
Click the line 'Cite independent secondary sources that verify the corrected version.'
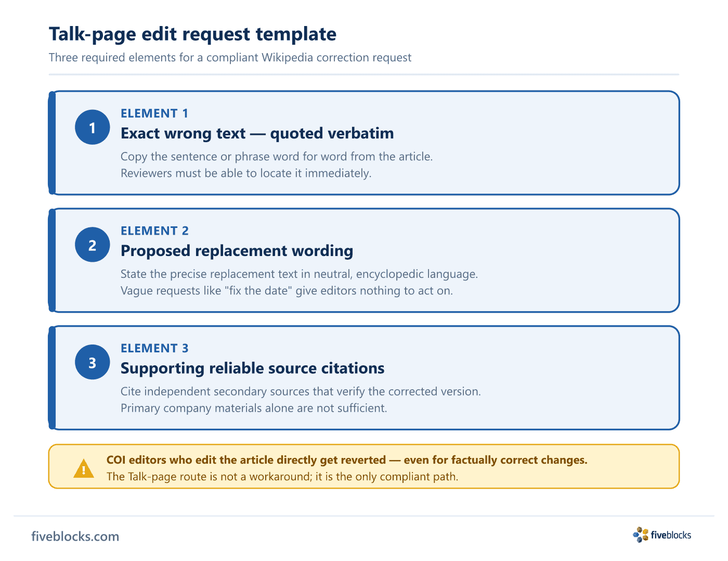(301, 391)
